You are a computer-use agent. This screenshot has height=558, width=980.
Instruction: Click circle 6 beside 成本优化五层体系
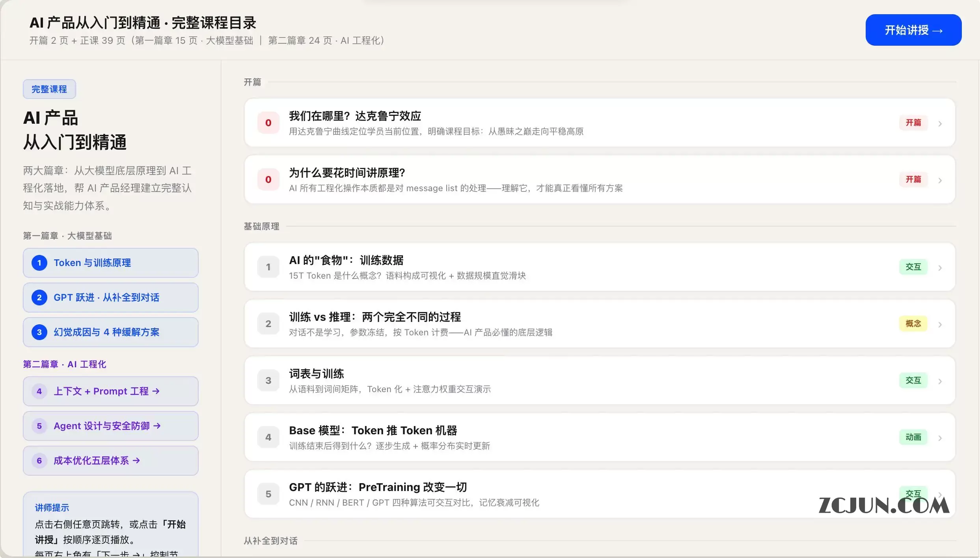(39, 461)
